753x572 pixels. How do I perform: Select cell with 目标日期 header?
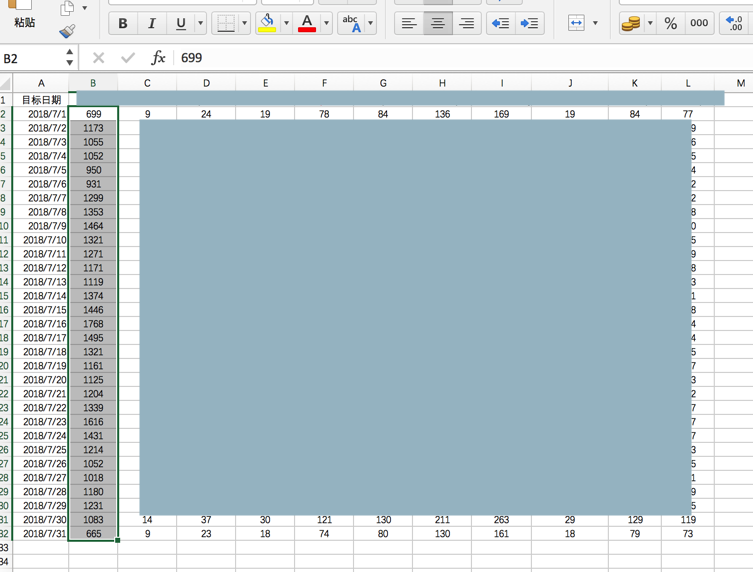(41, 99)
